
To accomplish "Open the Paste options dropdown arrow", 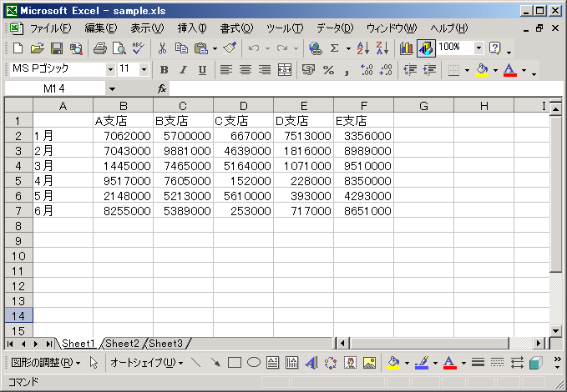I will [x=215, y=48].
